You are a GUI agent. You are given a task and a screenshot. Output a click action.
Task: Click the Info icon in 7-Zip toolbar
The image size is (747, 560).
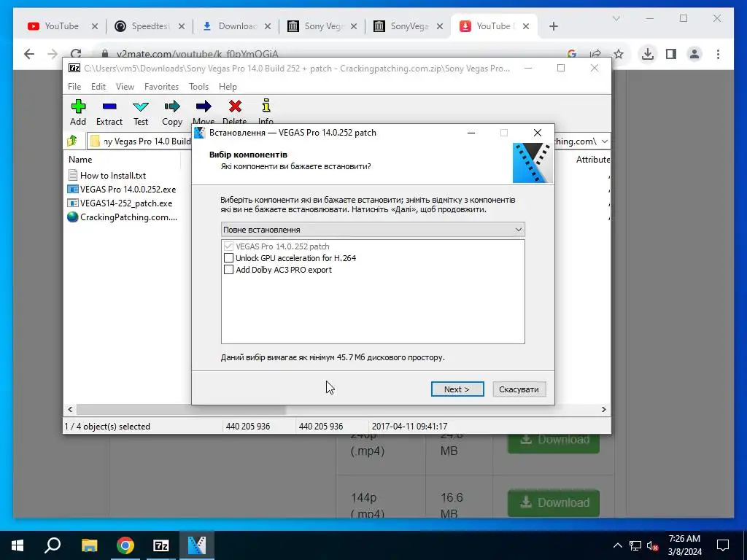266,106
